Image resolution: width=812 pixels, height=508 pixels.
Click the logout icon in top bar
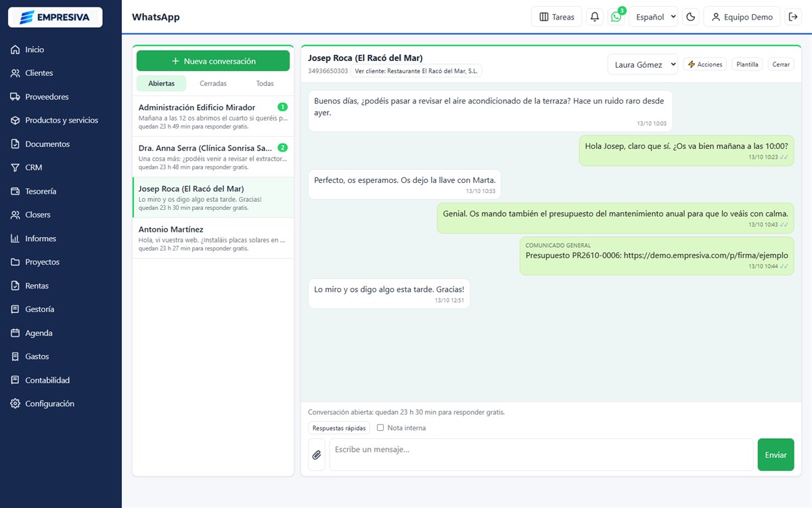(x=793, y=17)
